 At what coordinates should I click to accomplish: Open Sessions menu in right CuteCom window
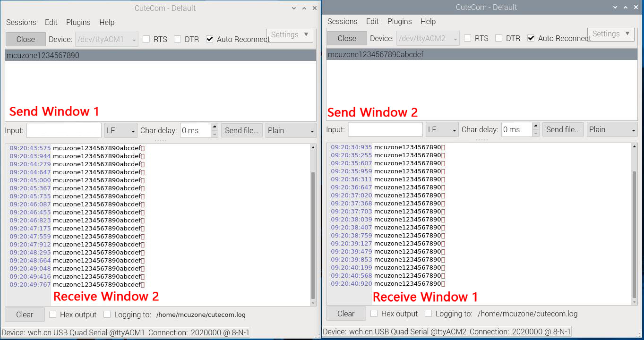point(342,21)
